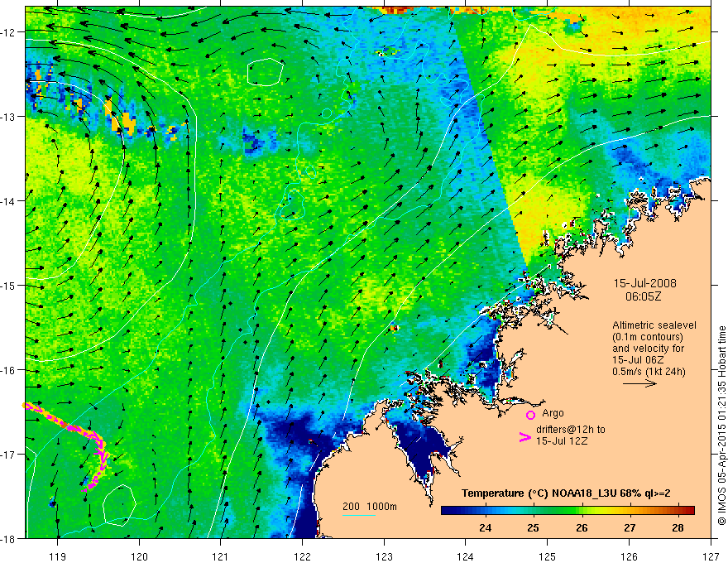Click longitude axis label 123

pos(384,556)
